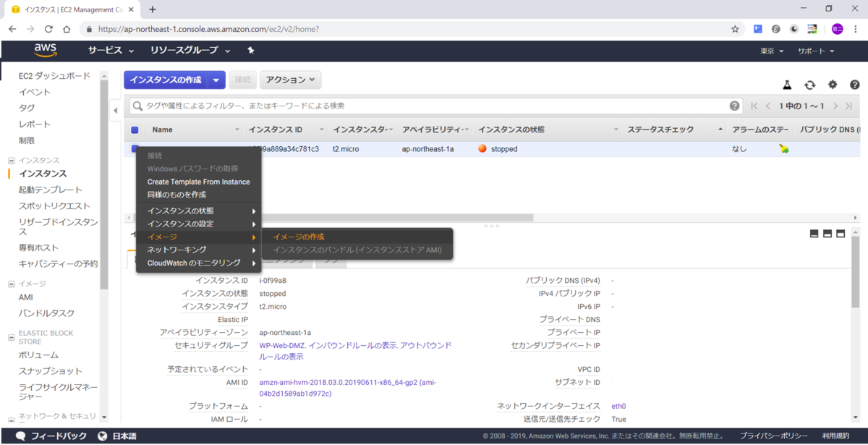Viewport: 868px width, 445px height.
Task: Open the 東京 region dropdown
Action: [771, 51]
